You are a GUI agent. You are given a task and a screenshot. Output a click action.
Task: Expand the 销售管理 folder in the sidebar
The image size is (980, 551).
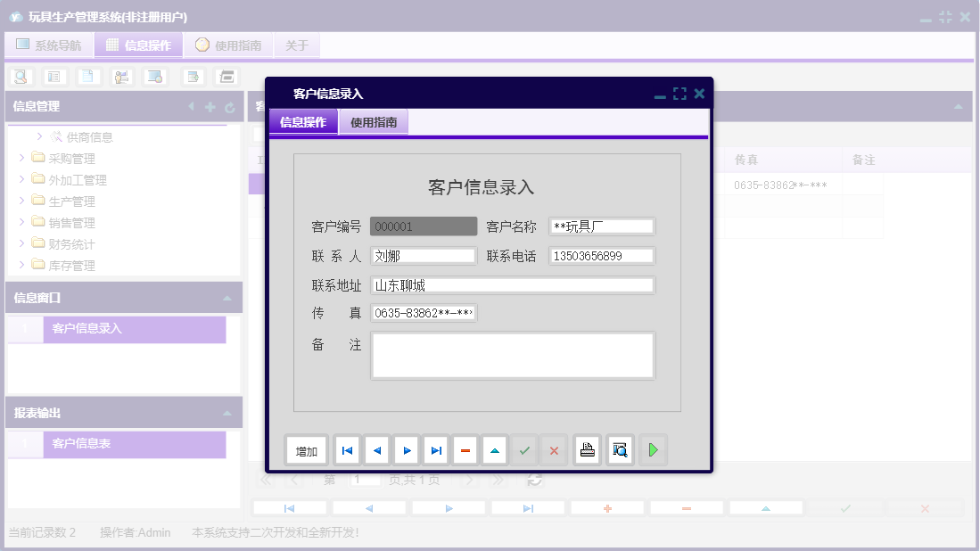point(21,222)
